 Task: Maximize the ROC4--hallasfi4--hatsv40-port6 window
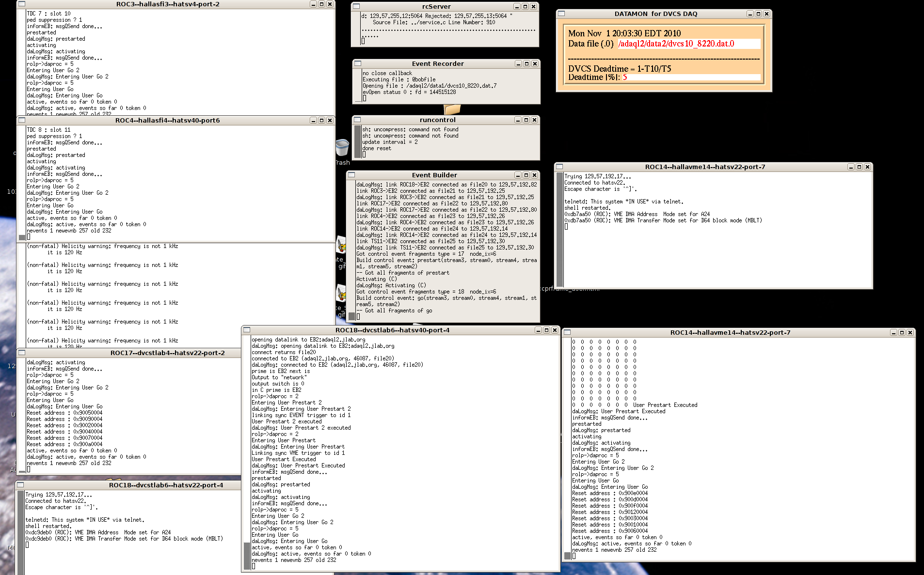(321, 121)
